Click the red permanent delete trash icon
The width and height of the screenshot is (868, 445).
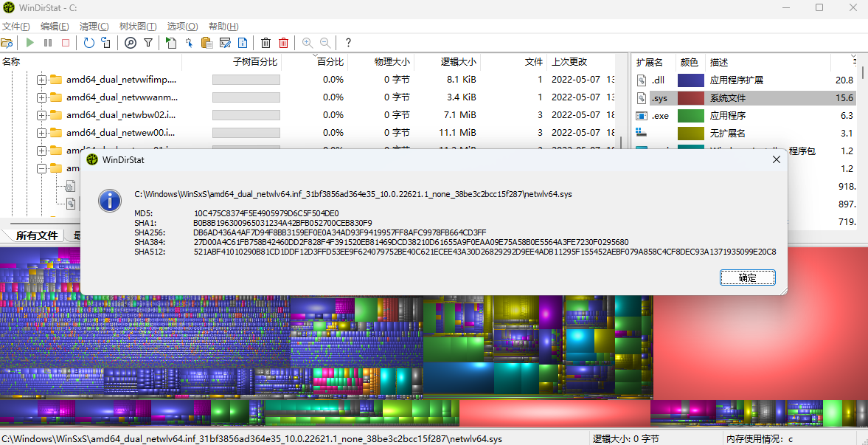283,43
